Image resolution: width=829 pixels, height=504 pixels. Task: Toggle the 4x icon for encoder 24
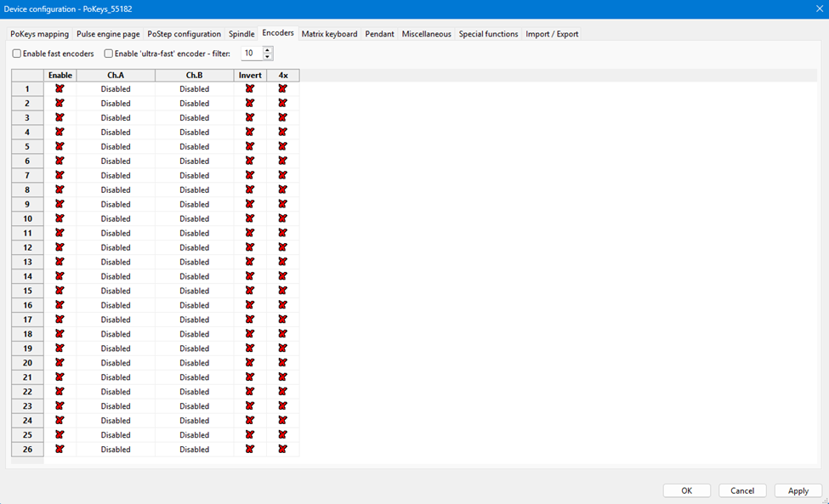282,421
